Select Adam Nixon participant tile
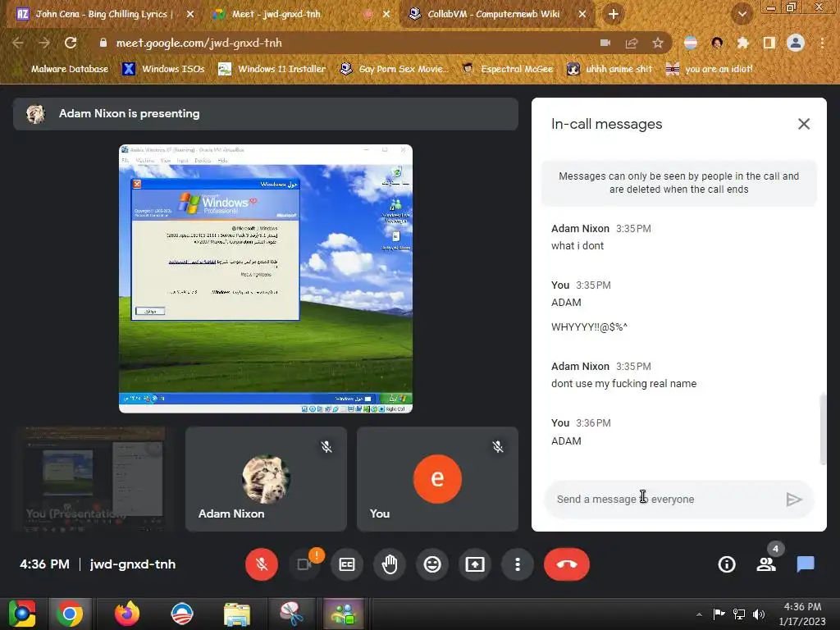Screen dimensions: 840x630 (x=266, y=479)
